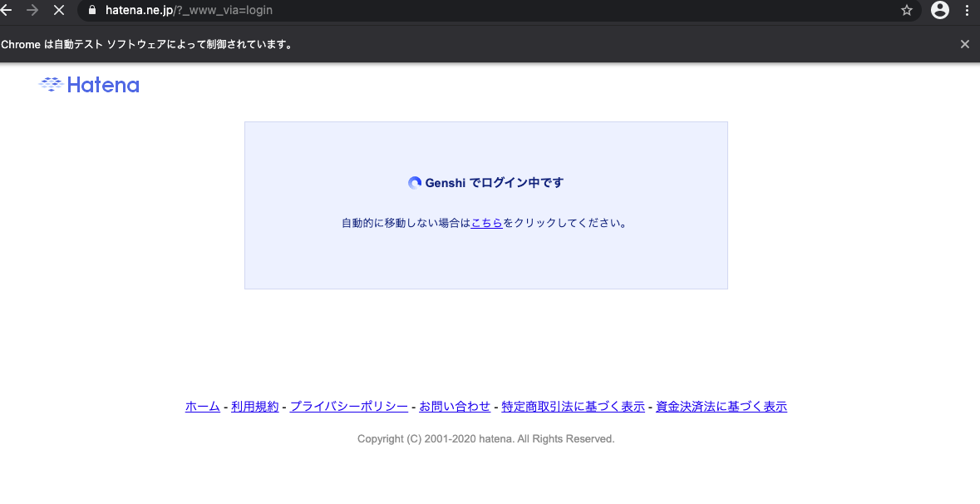Dismiss the automation test notification bar

[965, 43]
